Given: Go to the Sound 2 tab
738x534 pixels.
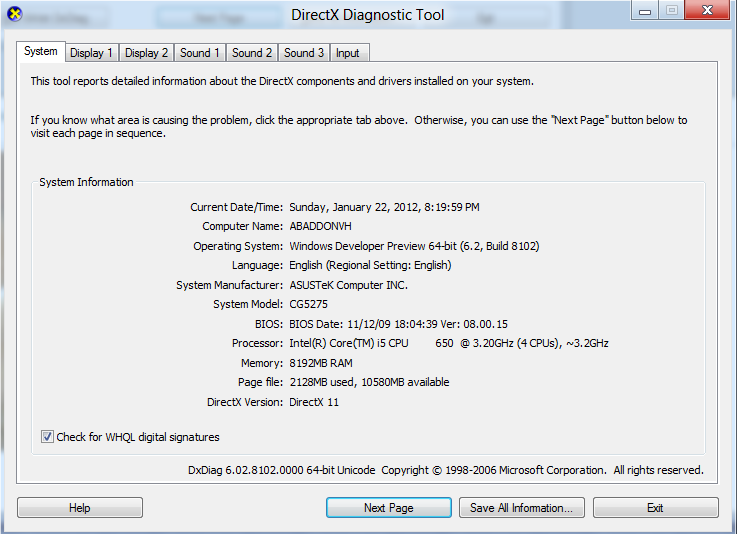Looking at the screenshot, I should click(x=252, y=53).
